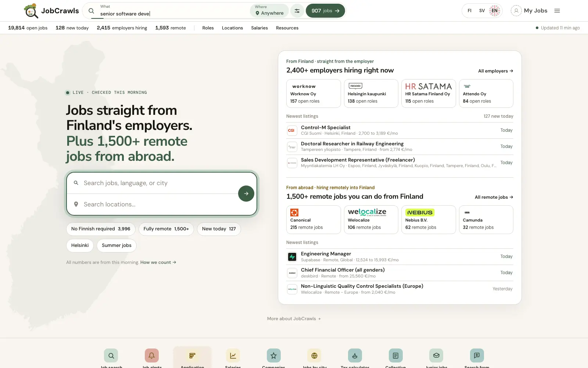Open the All remote jobs link

(494, 197)
